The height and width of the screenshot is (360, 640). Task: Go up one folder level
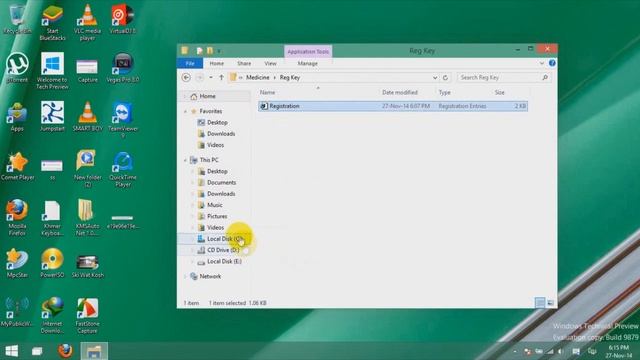point(221,77)
